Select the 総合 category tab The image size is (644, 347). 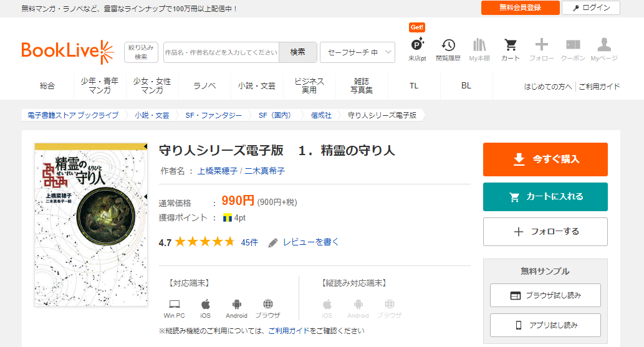pos(47,86)
